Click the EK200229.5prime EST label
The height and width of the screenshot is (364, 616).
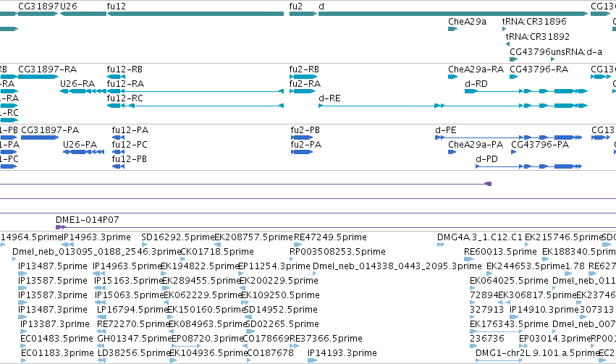click(x=279, y=282)
